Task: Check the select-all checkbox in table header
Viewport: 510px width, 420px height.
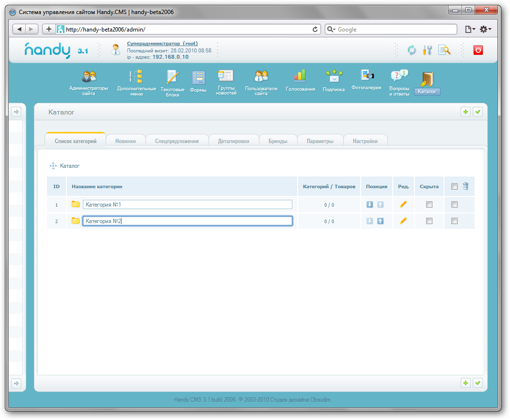Action: click(x=454, y=186)
